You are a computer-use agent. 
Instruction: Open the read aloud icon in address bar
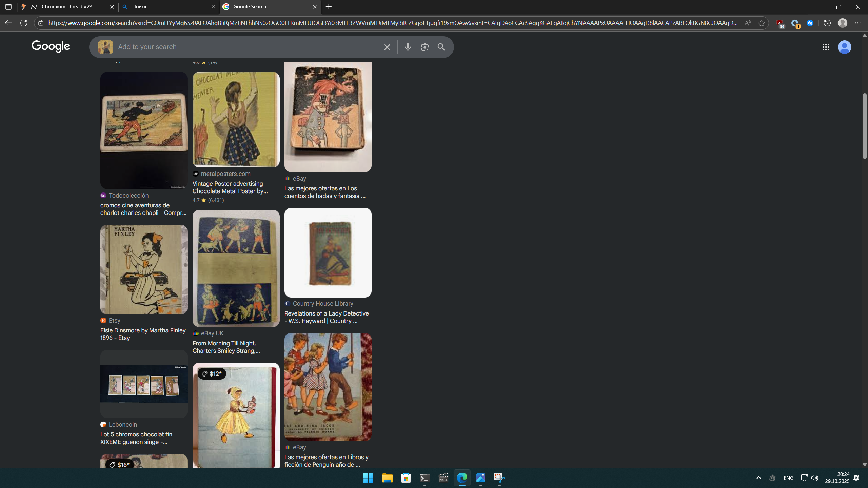tap(747, 23)
